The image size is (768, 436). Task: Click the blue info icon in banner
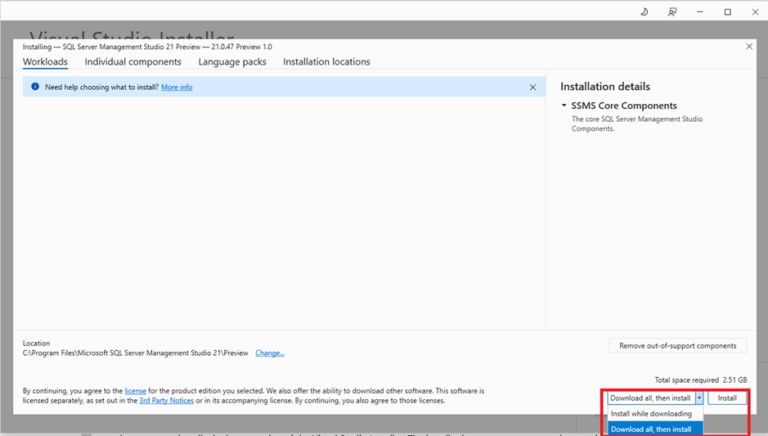(x=35, y=87)
